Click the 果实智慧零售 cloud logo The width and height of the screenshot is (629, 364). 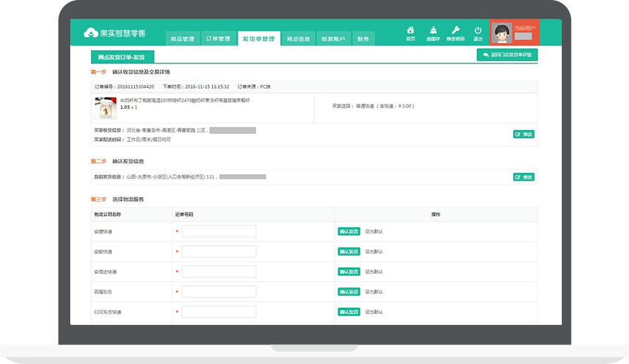(x=91, y=33)
